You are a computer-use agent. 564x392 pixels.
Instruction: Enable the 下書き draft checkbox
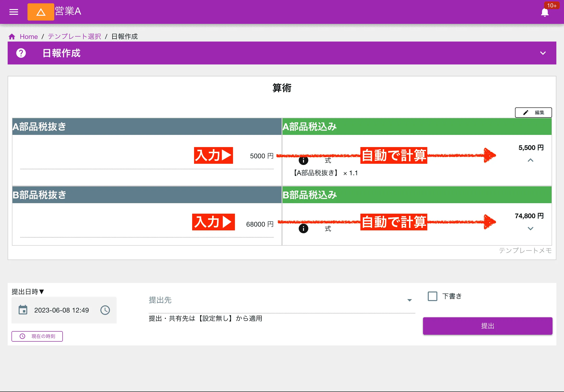[x=432, y=296]
